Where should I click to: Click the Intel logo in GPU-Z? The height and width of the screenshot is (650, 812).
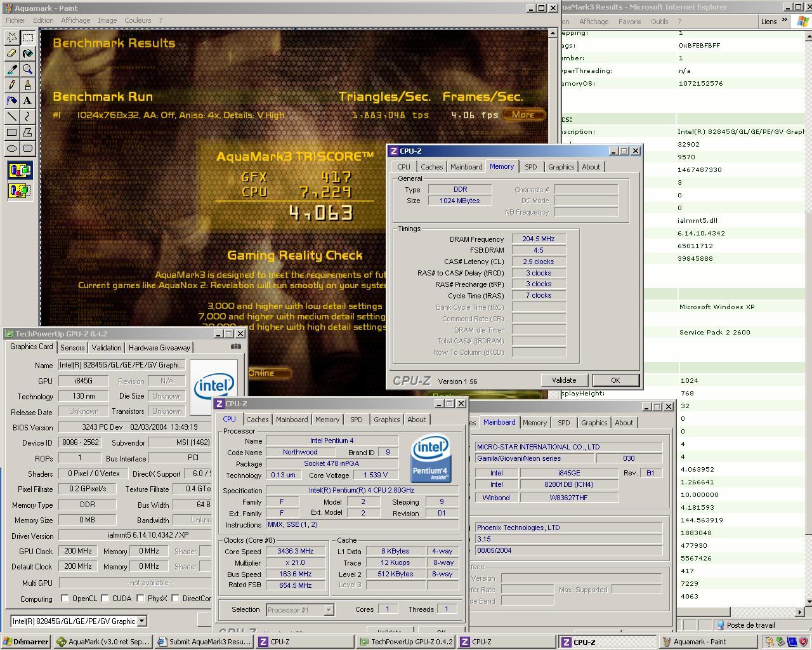[x=214, y=385]
